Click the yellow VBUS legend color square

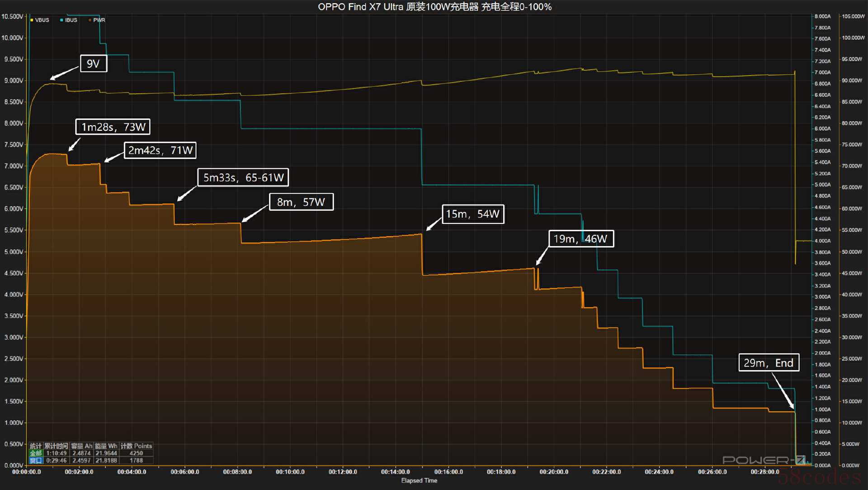click(x=32, y=20)
